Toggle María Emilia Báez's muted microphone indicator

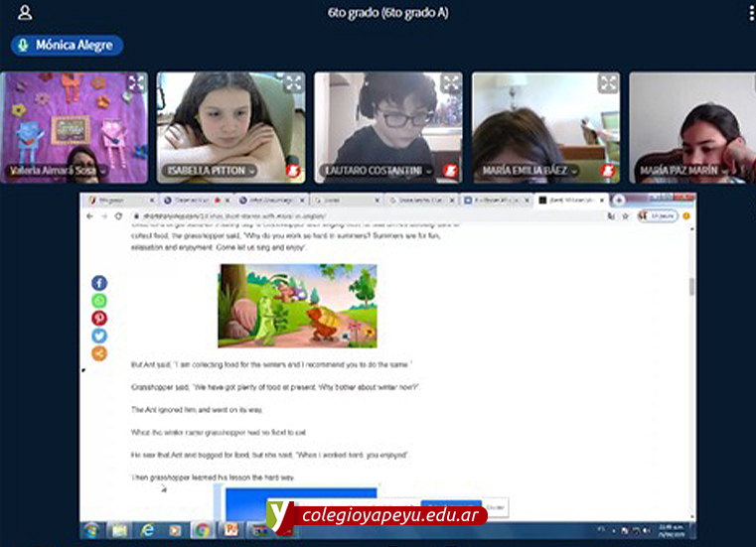608,171
